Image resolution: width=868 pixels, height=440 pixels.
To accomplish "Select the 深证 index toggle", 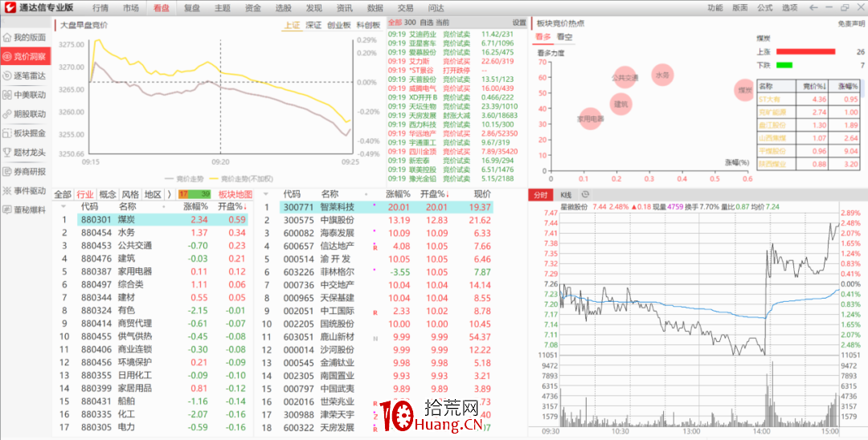I will click(x=314, y=25).
